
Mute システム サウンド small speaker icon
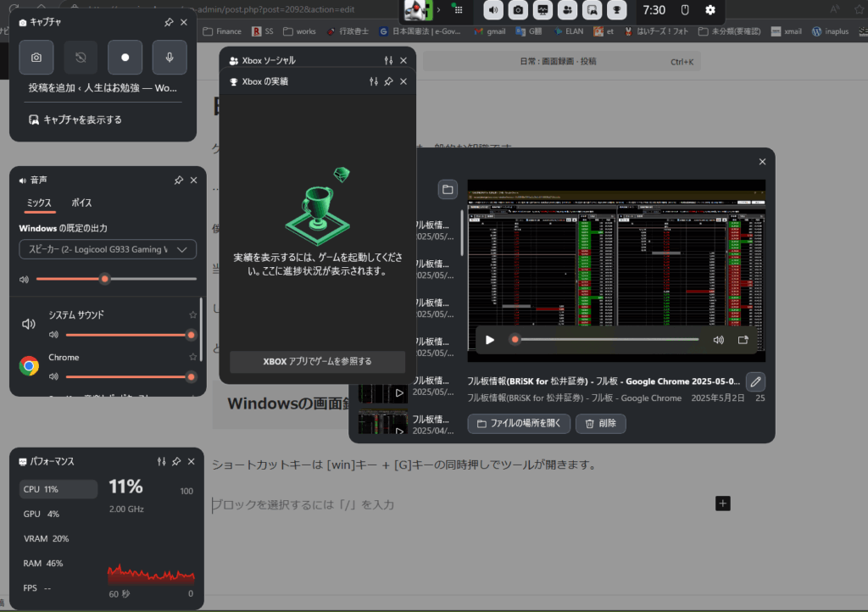[x=53, y=335]
